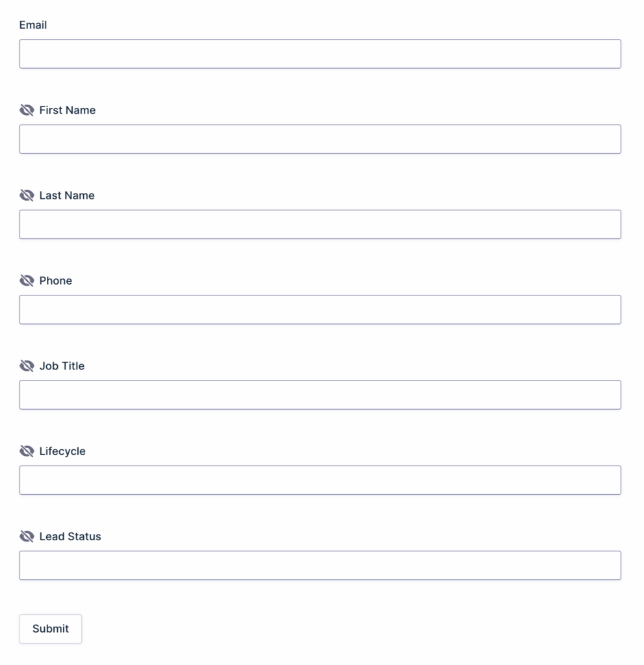Click into the Job Title field

pos(320,394)
